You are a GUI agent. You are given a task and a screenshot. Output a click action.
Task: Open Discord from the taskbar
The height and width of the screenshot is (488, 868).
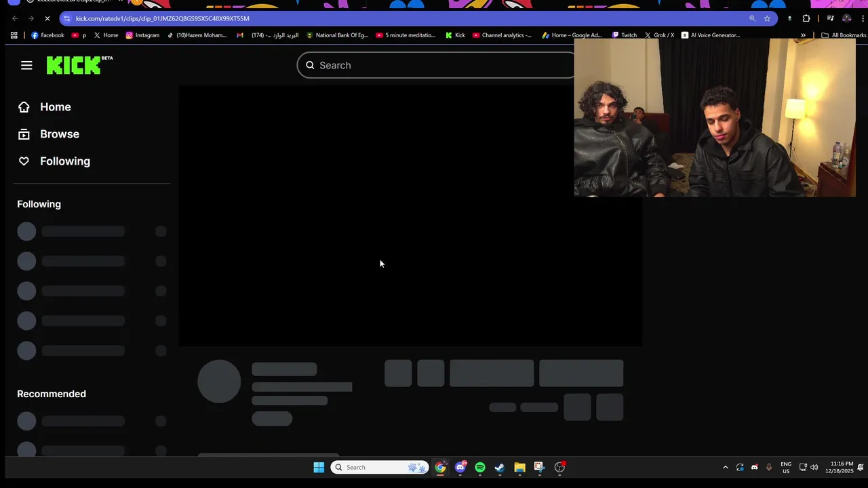460,467
